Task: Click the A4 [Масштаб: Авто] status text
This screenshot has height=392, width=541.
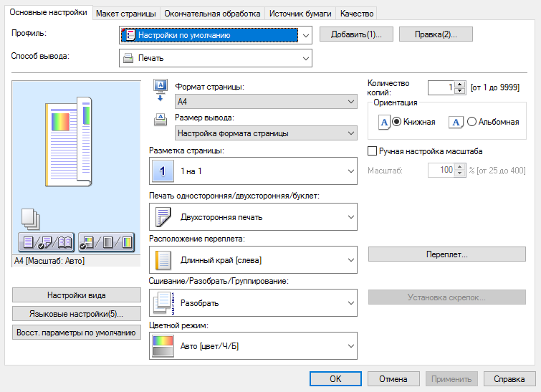Action: [49, 261]
